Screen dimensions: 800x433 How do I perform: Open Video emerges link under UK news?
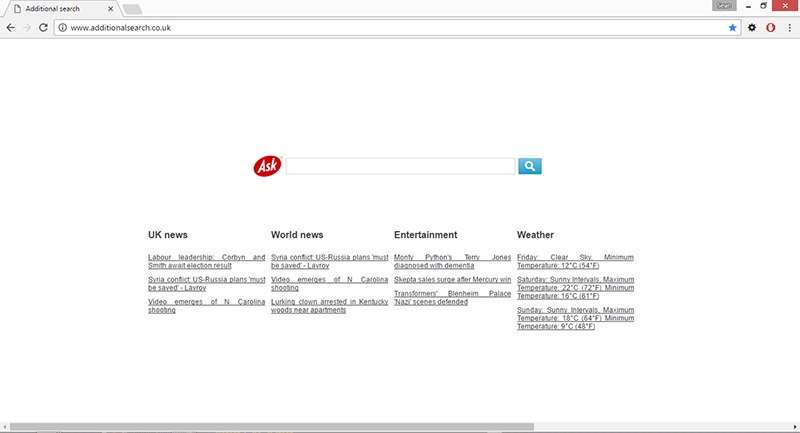pyautogui.click(x=207, y=305)
